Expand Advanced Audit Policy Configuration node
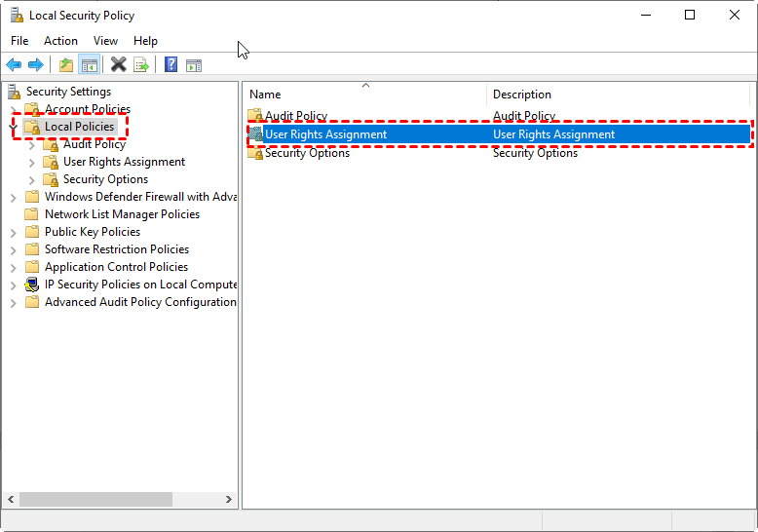This screenshot has height=532, width=758. click(14, 303)
